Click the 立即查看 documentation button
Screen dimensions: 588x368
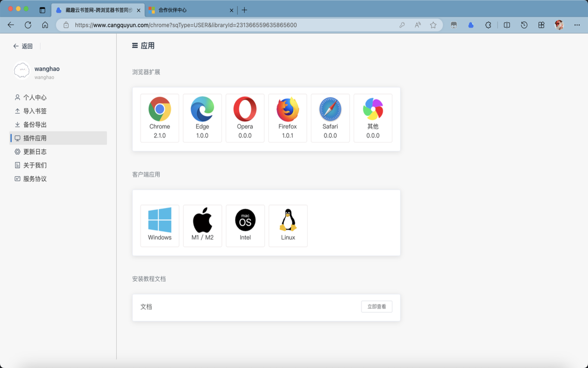[x=376, y=306]
